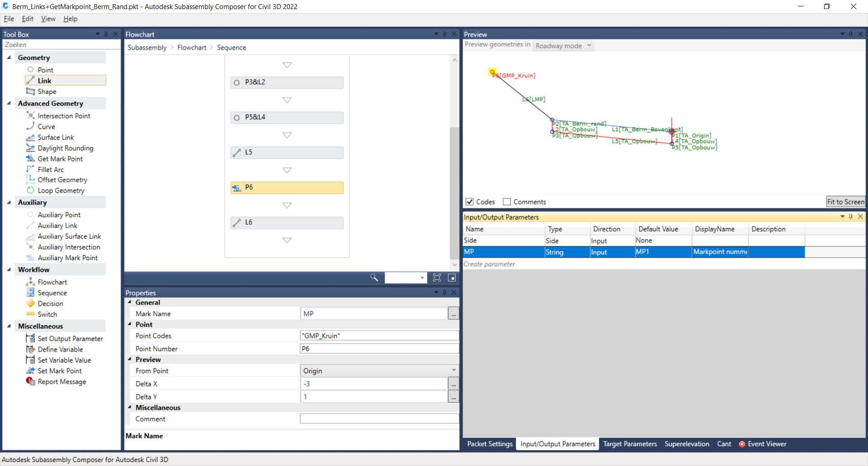Screen dimensions: 868x466
Task: Open the From Point dropdown showing Origin
Action: [x=453, y=370]
